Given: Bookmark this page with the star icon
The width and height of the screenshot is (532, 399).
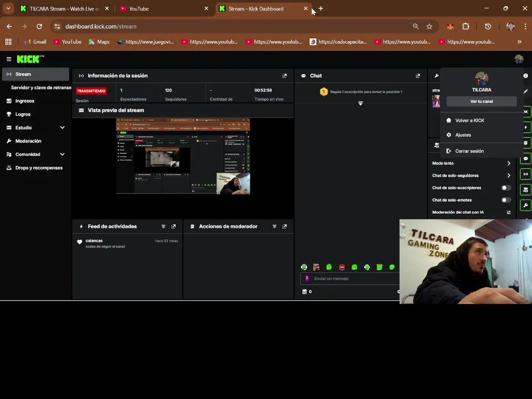Looking at the screenshot, I should 429,27.
